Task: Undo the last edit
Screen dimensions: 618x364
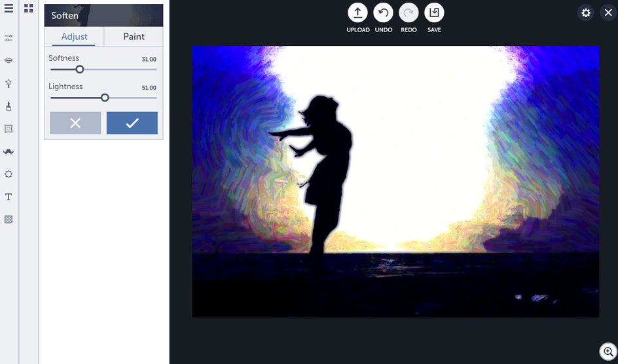Action: pos(383,12)
